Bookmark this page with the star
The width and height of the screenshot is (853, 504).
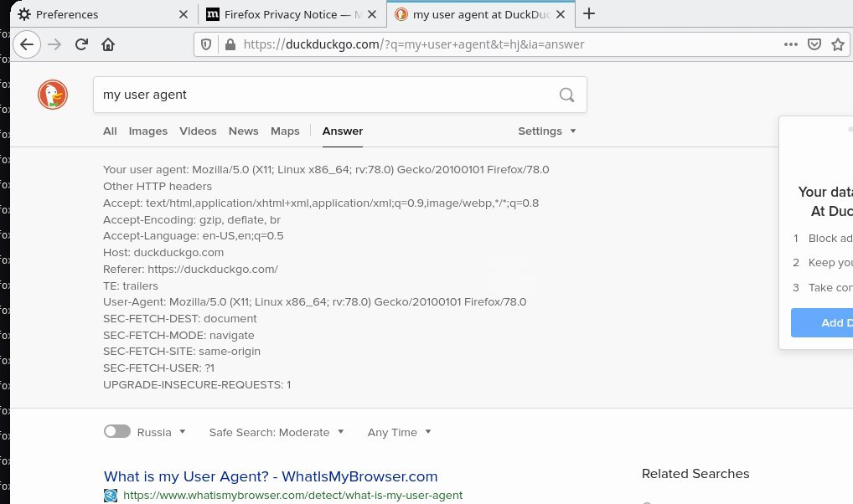(838, 44)
